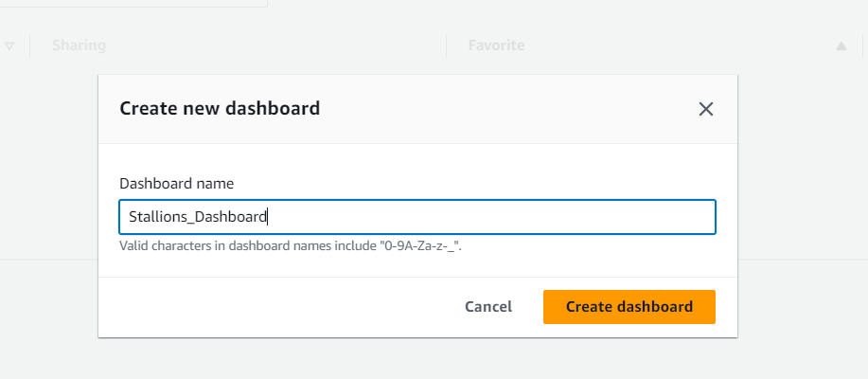Click the valid characters hint text
Screen dimensions: 868x379
[291, 246]
